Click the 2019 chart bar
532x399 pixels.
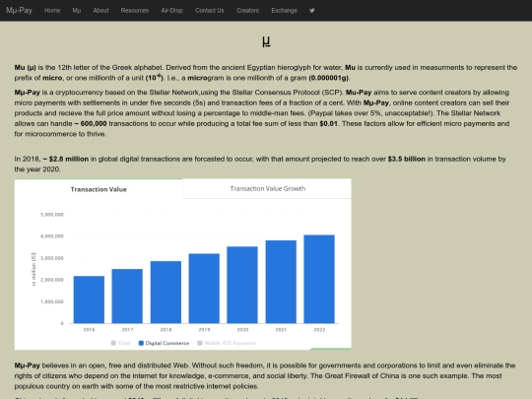pos(204,289)
